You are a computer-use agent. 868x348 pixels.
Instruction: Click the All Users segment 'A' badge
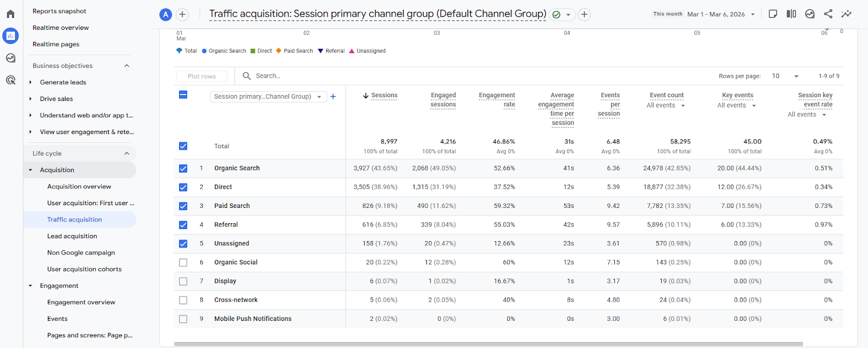[x=165, y=15]
